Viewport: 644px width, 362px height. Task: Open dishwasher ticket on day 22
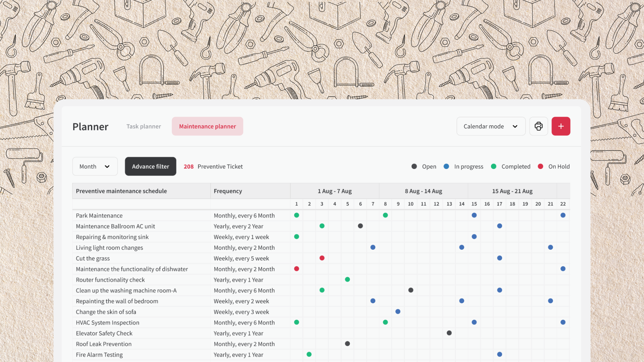pos(563,269)
